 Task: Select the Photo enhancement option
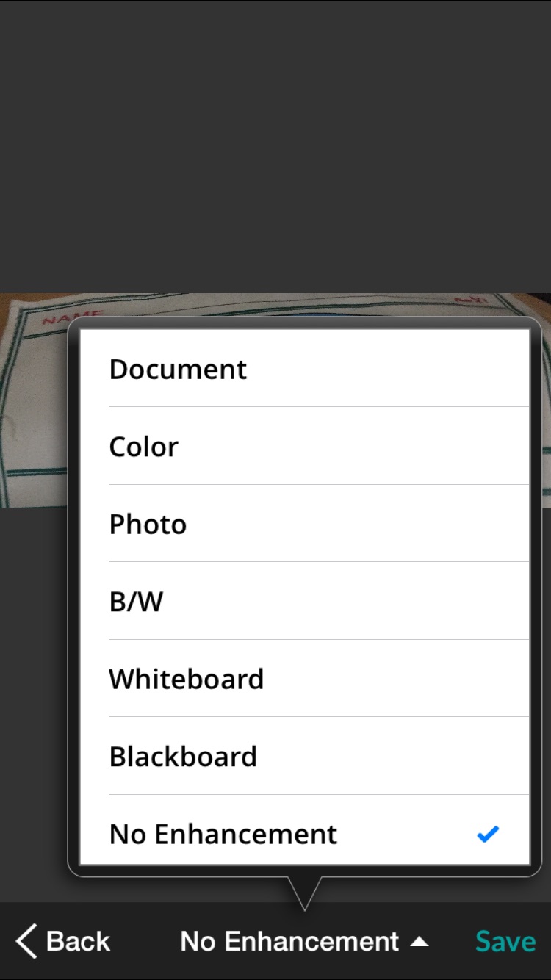[x=304, y=524]
